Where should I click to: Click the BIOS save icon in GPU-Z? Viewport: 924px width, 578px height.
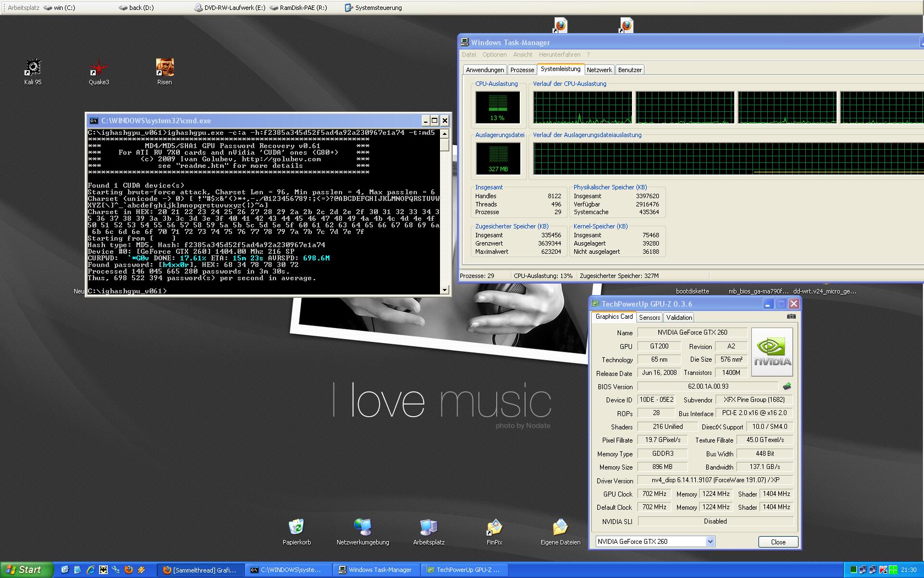(x=787, y=386)
